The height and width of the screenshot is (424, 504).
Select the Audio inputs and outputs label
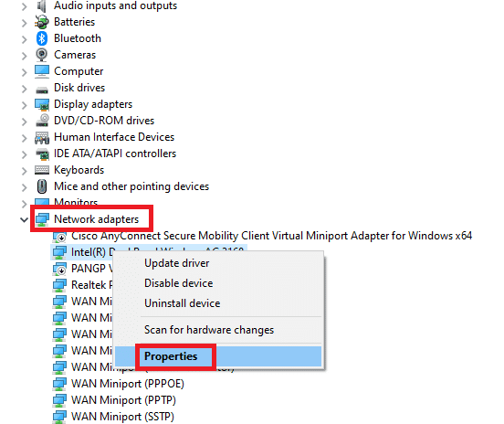115,5
